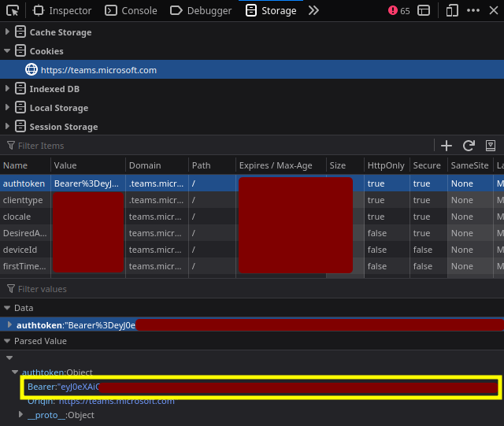Sort by Secure column header
This screenshot has height=426, width=504.
point(428,165)
